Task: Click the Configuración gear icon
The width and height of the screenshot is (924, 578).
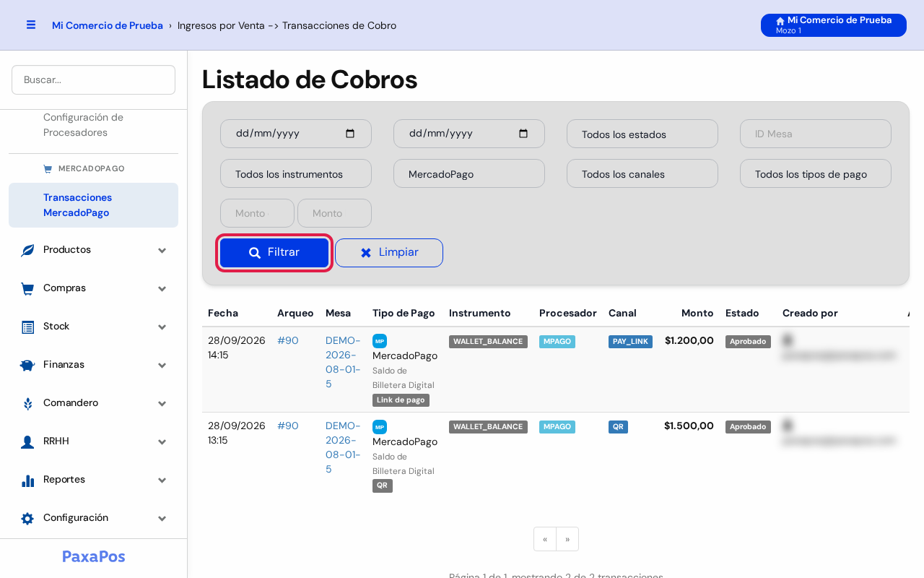Action: (27, 518)
